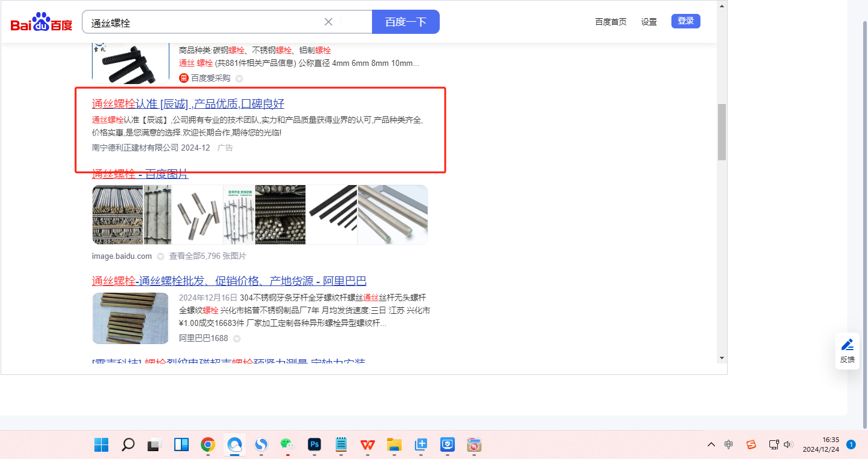Click the page scrollbar down arrow
The height and width of the screenshot is (459, 868).
(721, 357)
